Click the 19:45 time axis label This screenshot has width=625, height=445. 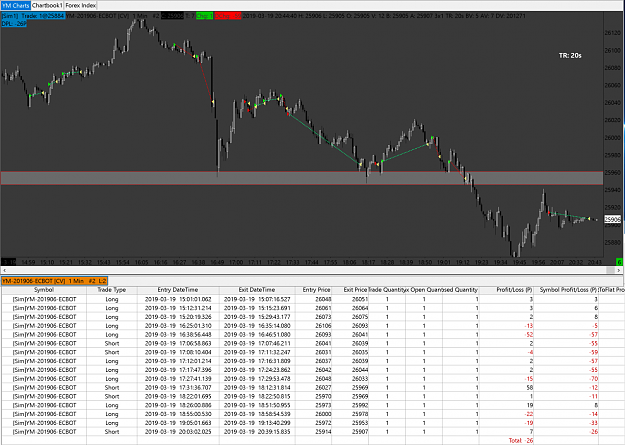coord(519,262)
